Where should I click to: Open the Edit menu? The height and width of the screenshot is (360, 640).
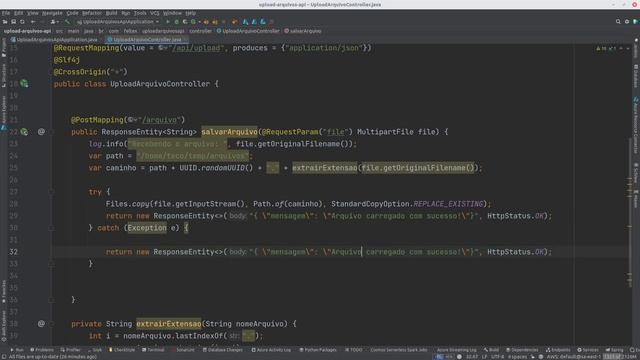pos(18,13)
